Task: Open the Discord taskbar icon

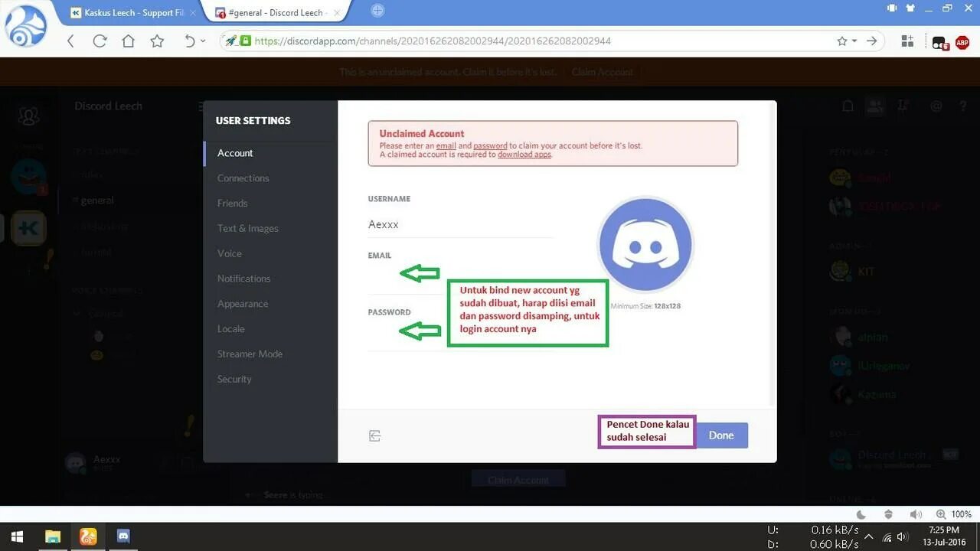Action: (x=123, y=536)
